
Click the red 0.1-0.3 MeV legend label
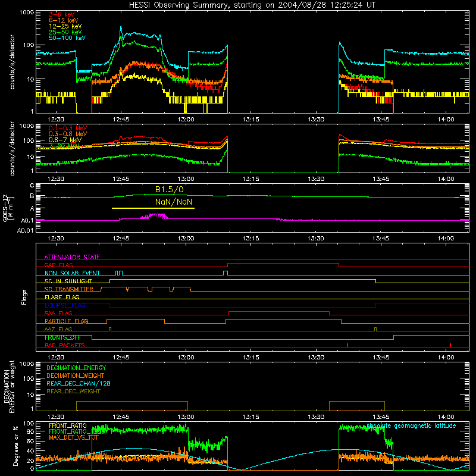[68, 128]
